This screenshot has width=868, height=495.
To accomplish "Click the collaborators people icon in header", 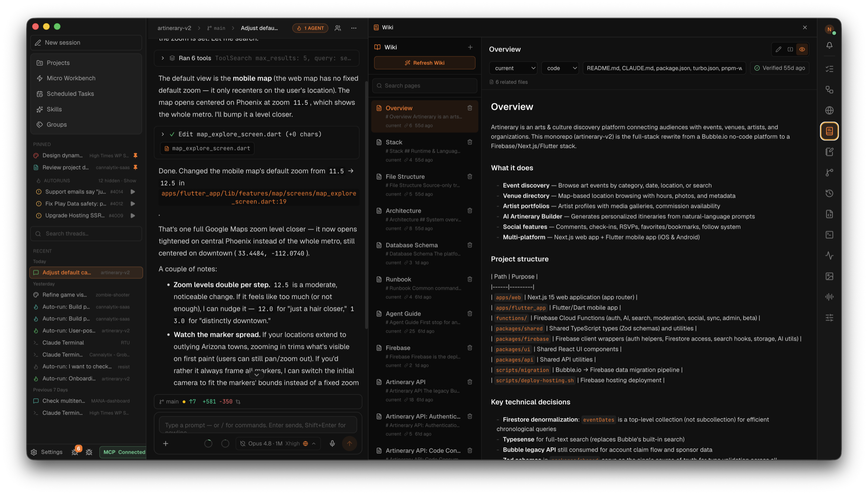I will (338, 28).
